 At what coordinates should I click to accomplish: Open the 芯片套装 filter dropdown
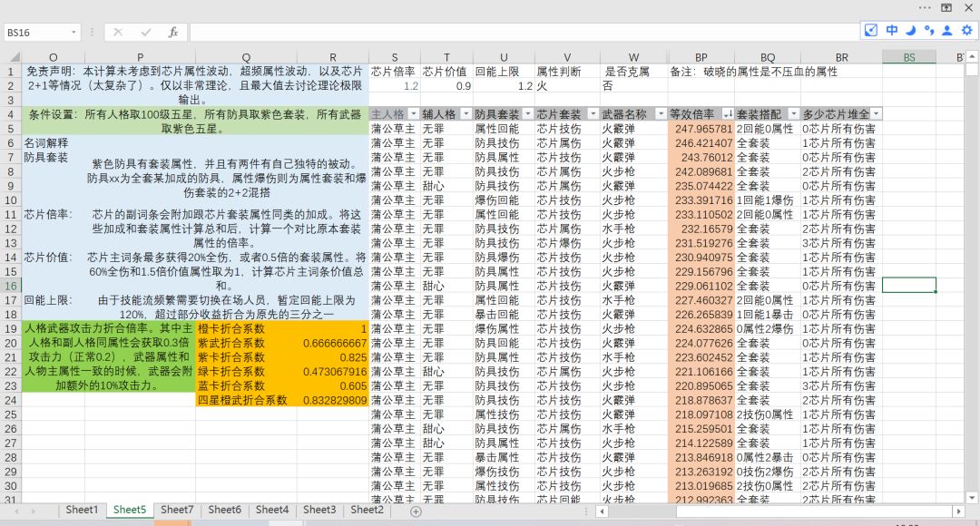(593, 113)
